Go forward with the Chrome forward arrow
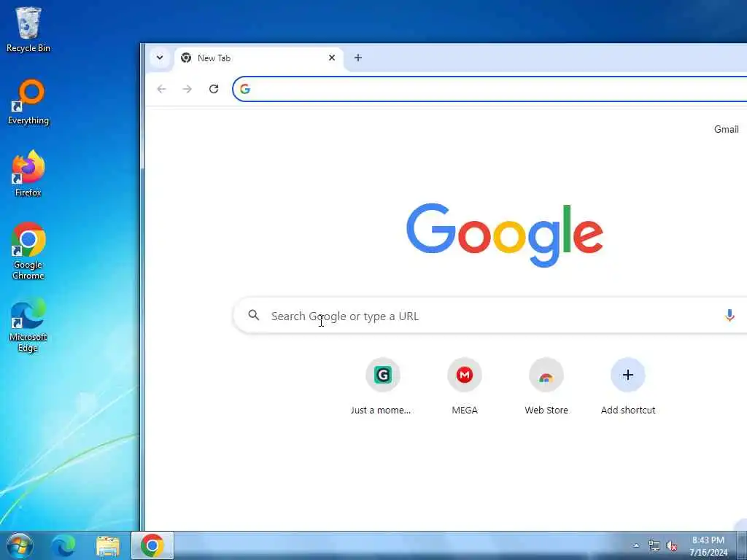The height and width of the screenshot is (560, 747). (x=187, y=88)
